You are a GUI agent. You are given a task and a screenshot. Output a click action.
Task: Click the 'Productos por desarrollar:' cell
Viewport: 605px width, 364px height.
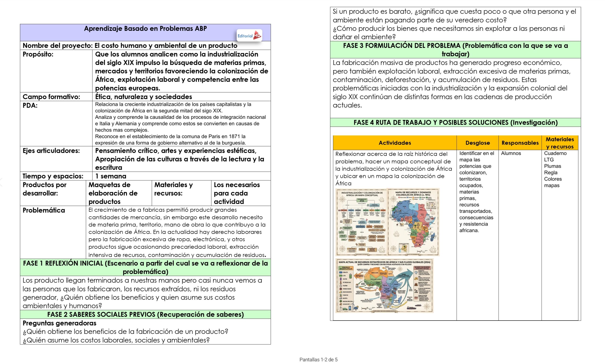(53, 193)
